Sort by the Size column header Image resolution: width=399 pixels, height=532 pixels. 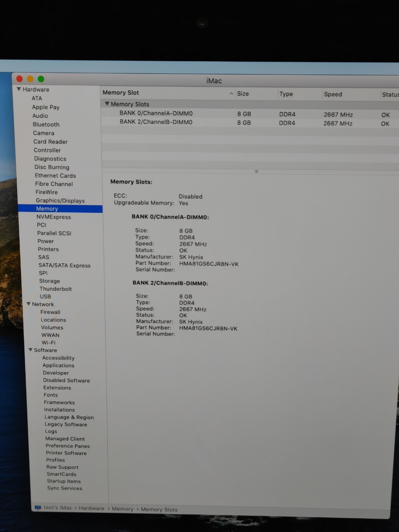pyautogui.click(x=243, y=93)
